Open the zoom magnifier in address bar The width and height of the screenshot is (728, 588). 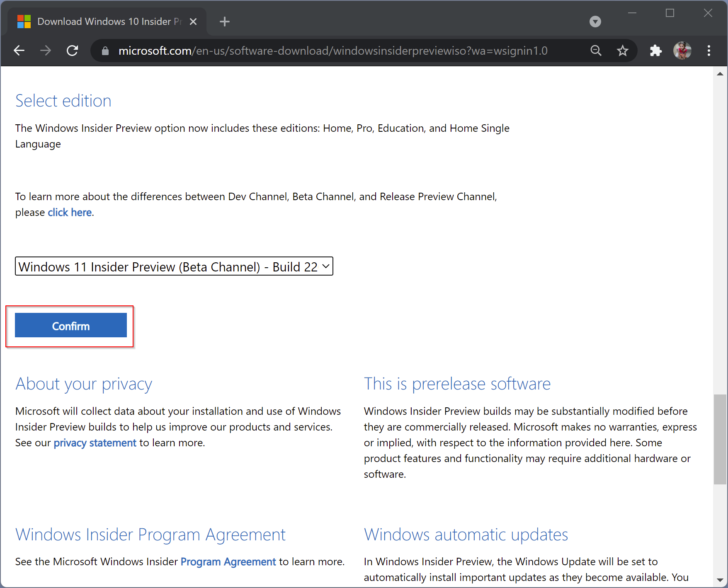coord(596,51)
